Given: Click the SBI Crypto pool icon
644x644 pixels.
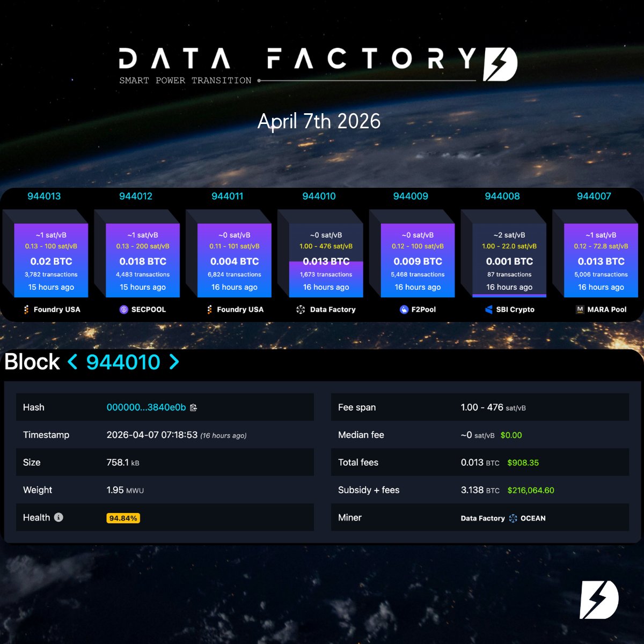Looking at the screenshot, I should 488,310.
